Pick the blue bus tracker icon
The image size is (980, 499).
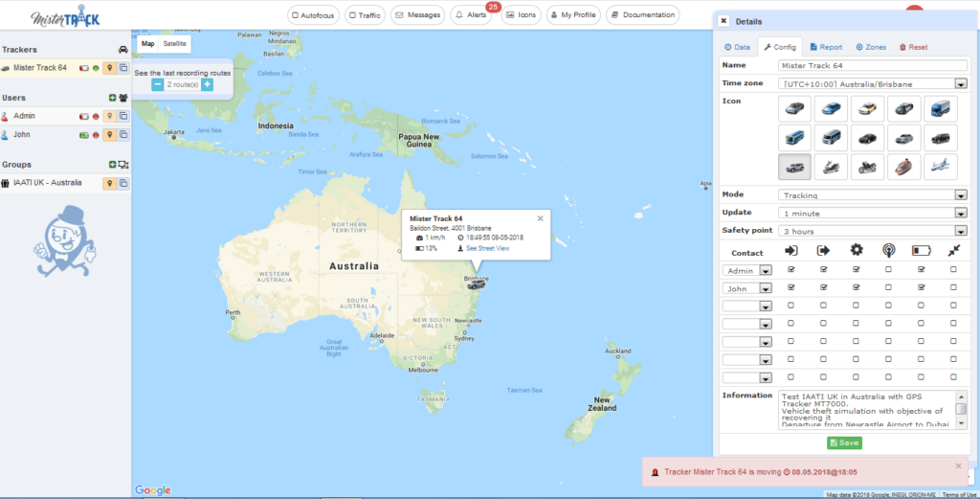pos(794,138)
